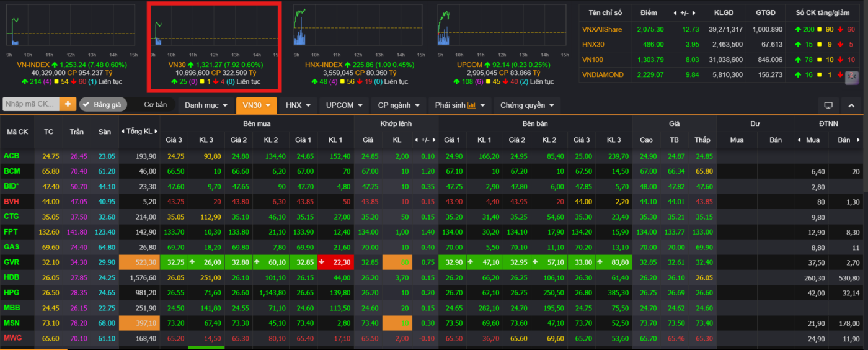Image resolution: width=868 pixels, height=350 pixels.
Task: Select the BCM stock code
Action: coord(12,171)
